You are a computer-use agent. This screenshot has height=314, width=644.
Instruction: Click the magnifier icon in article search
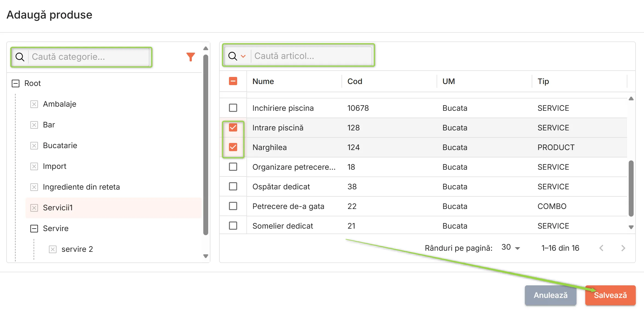tap(233, 56)
